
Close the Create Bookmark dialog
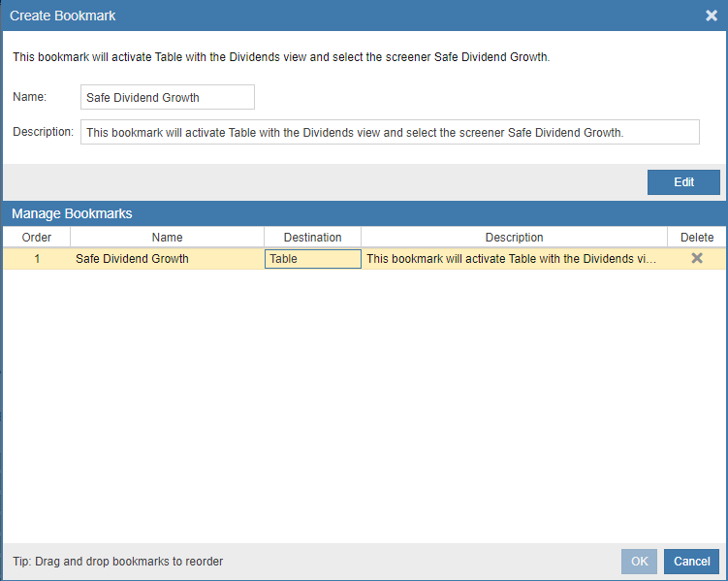712,16
